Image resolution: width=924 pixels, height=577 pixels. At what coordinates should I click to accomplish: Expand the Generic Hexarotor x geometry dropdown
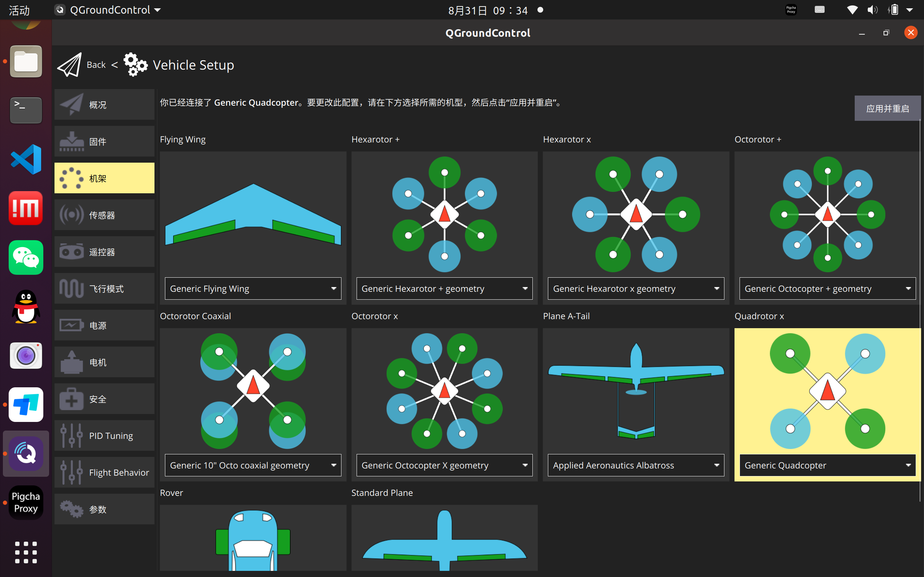point(636,288)
